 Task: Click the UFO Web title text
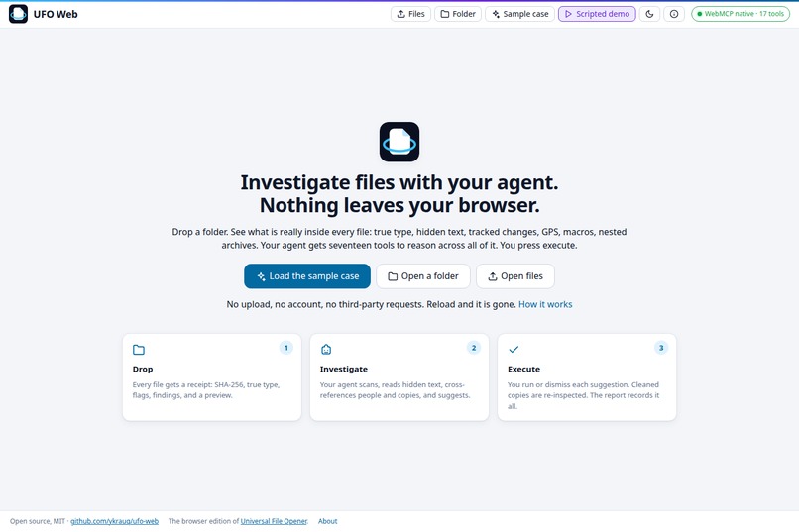(56, 14)
